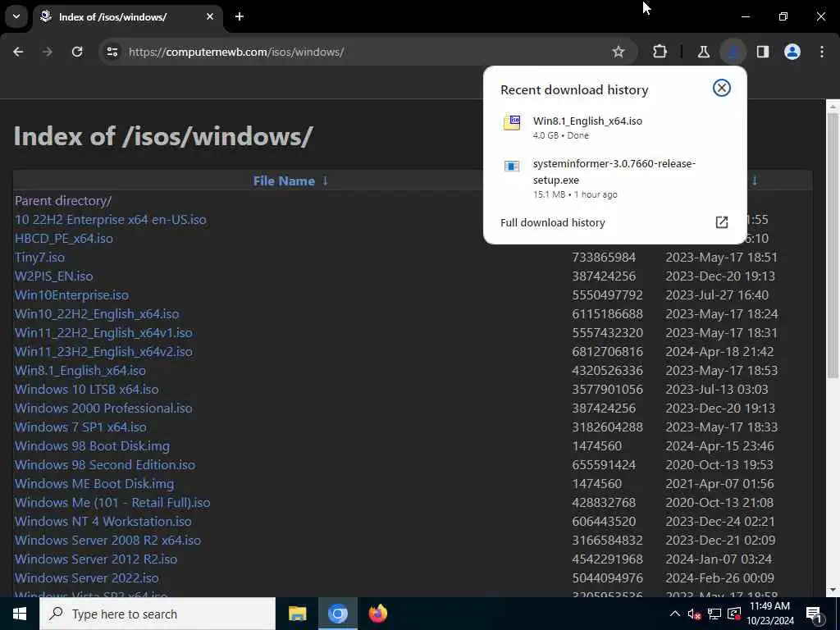Download Windows 7 SP1 x64.iso
Image resolution: width=840 pixels, height=630 pixels.
(x=81, y=427)
